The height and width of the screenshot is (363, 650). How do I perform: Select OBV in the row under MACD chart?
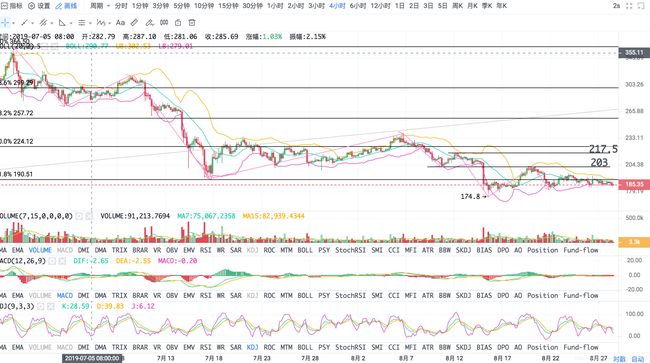coord(172,295)
